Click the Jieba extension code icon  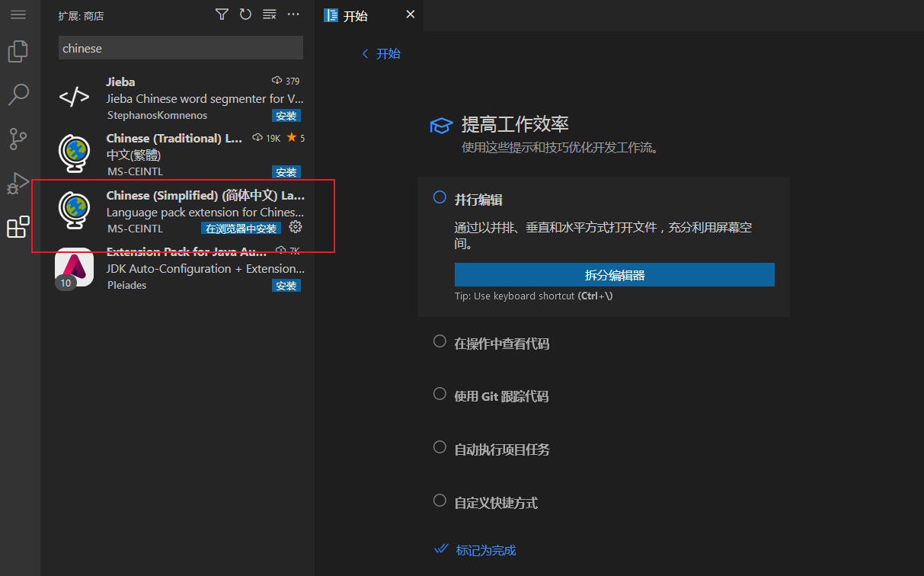[74, 97]
